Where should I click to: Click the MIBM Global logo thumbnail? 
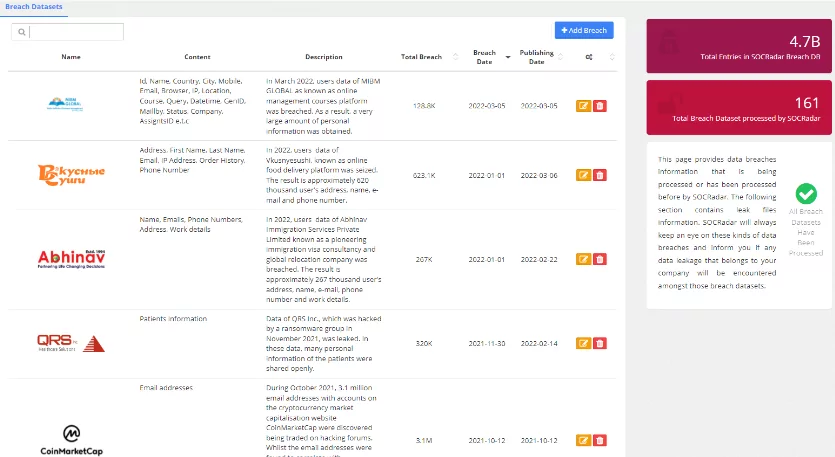click(65, 104)
